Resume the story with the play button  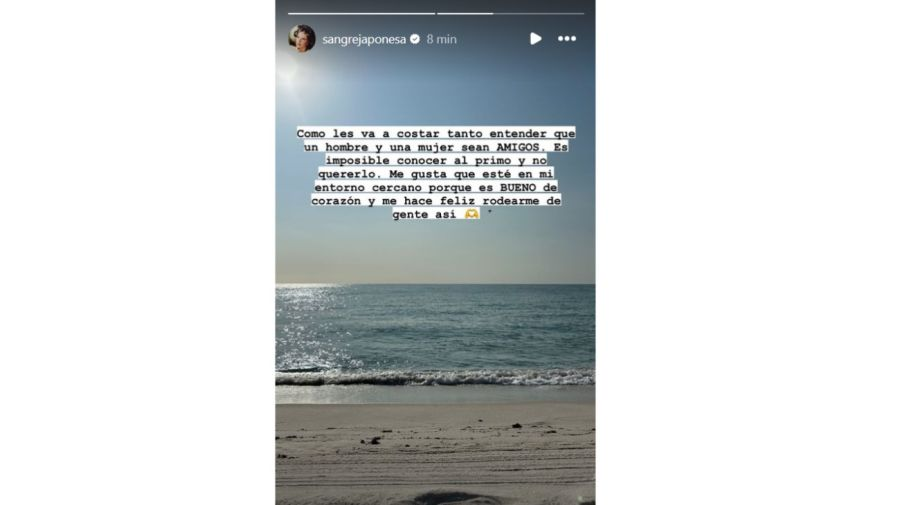pyautogui.click(x=536, y=38)
